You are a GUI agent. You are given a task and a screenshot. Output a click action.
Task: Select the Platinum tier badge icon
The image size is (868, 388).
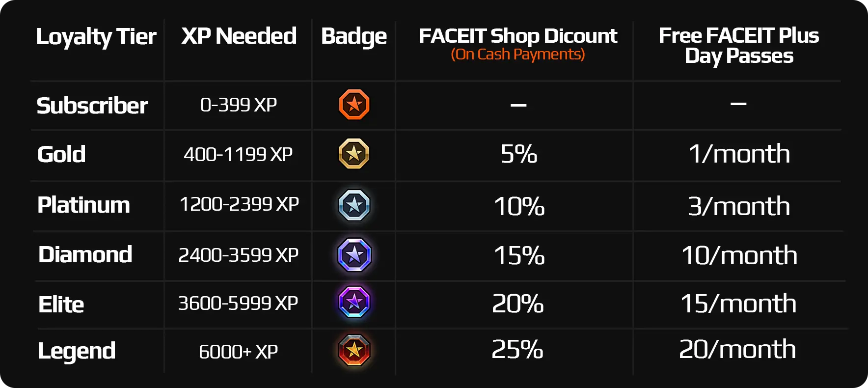(x=354, y=205)
